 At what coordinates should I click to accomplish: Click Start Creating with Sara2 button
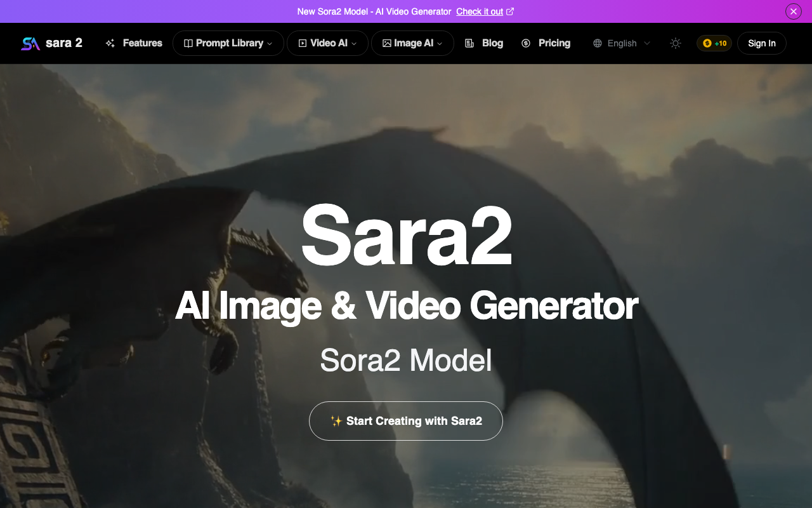[x=406, y=421]
